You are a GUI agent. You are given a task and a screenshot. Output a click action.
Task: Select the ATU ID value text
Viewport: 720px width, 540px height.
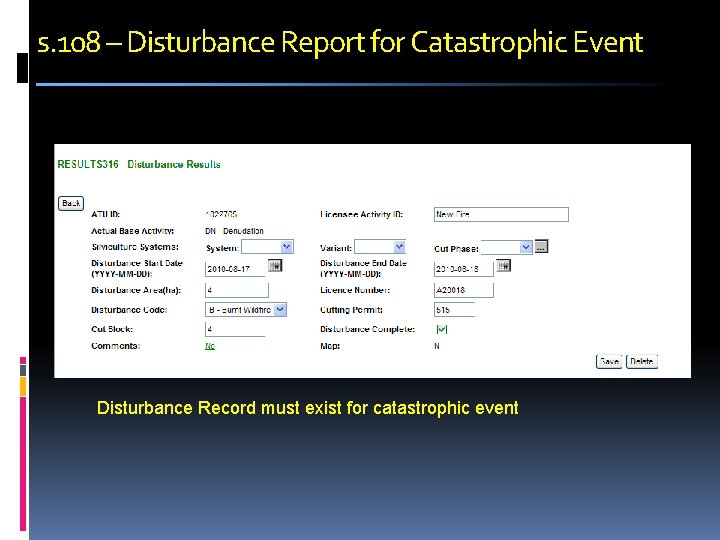tap(221, 214)
